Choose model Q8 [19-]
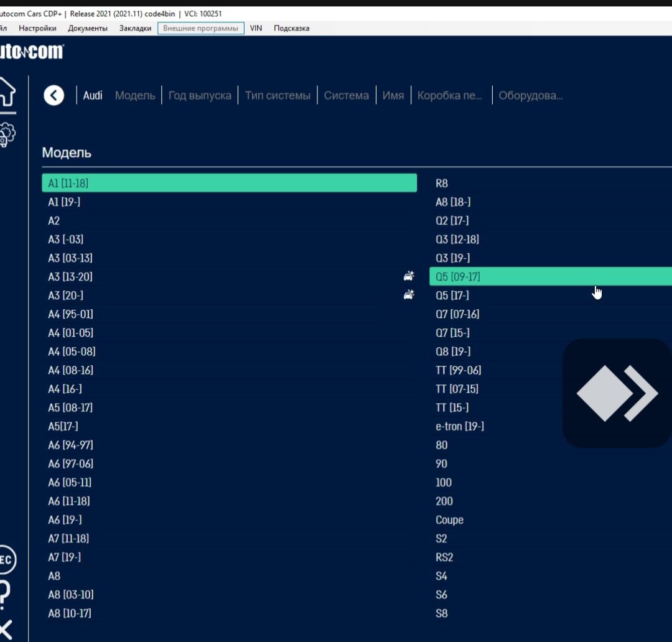Image resolution: width=672 pixels, height=642 pixels. click(551, 351)
